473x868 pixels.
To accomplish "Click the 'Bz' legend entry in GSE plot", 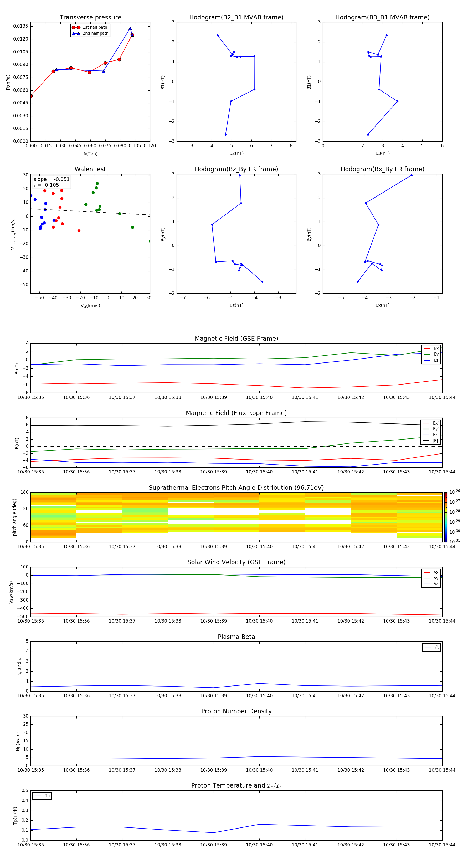I will (431, 360).
